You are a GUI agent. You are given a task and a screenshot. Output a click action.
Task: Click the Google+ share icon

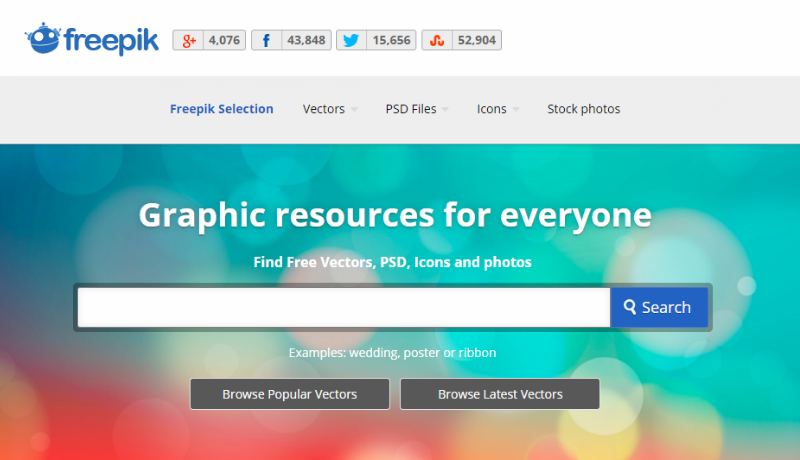188,40
